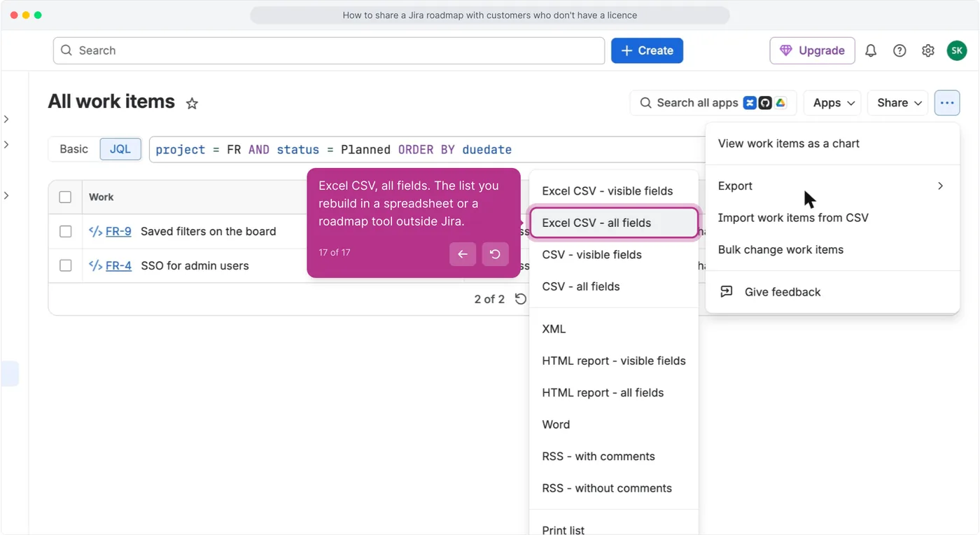The width and height of the screenshot is (980, 535).
Task: Switch to Basic search mode
Action: click(74, 149)
